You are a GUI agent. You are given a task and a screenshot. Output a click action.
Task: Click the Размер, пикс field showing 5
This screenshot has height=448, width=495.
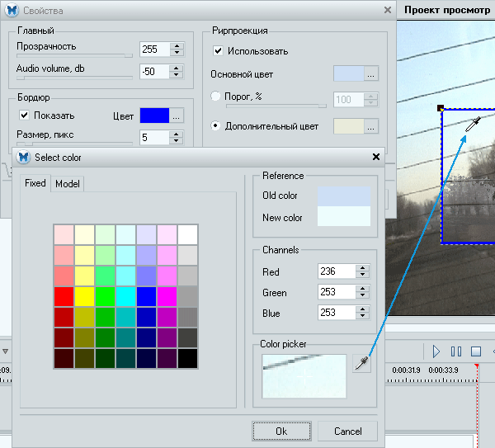[155, 137]
